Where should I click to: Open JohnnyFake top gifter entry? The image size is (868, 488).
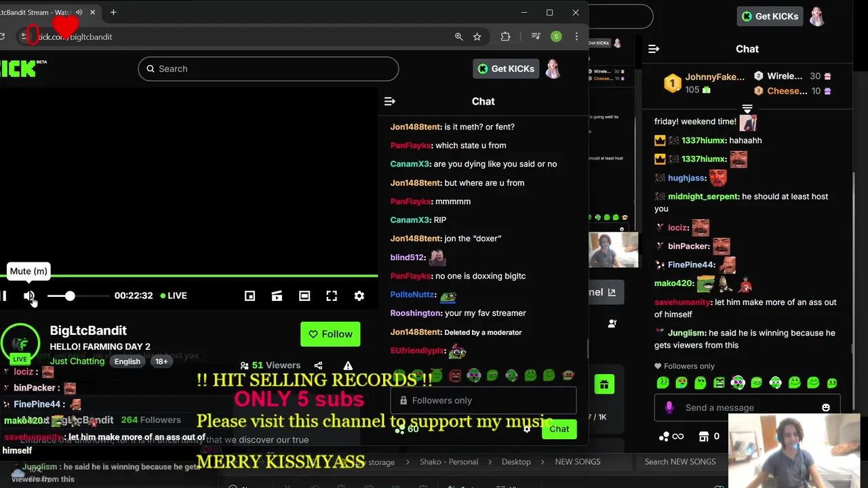click(x=704, y=83)
